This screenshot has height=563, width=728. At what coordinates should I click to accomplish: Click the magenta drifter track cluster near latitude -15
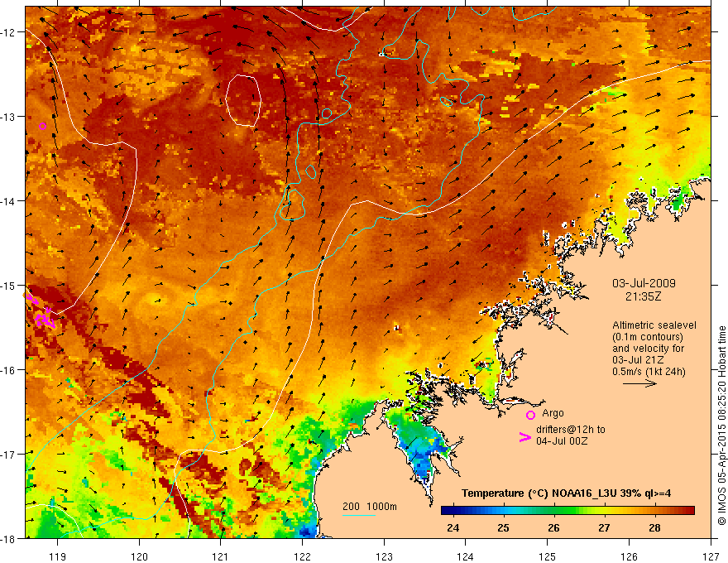click(x=41, y=311)
